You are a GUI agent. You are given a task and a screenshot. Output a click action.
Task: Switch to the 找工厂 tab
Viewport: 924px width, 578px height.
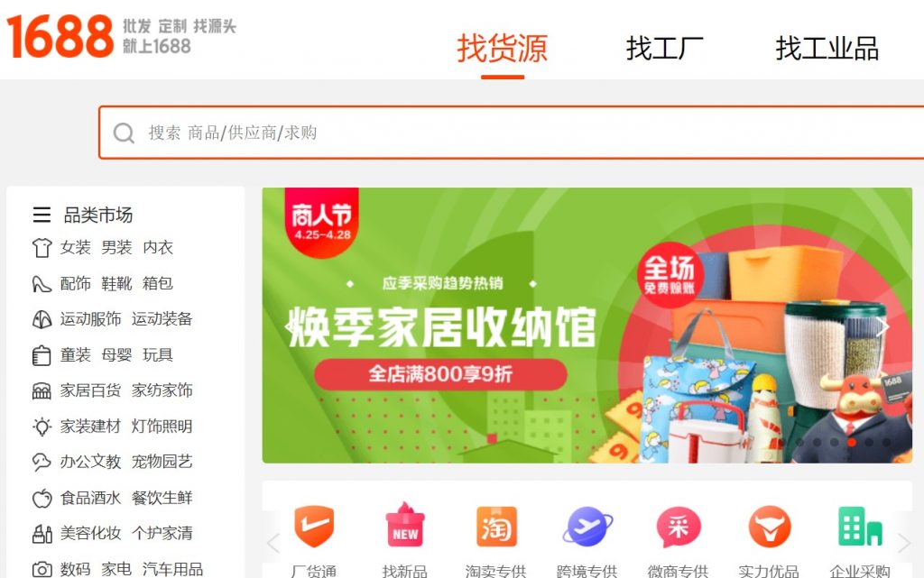pos(665,49)
